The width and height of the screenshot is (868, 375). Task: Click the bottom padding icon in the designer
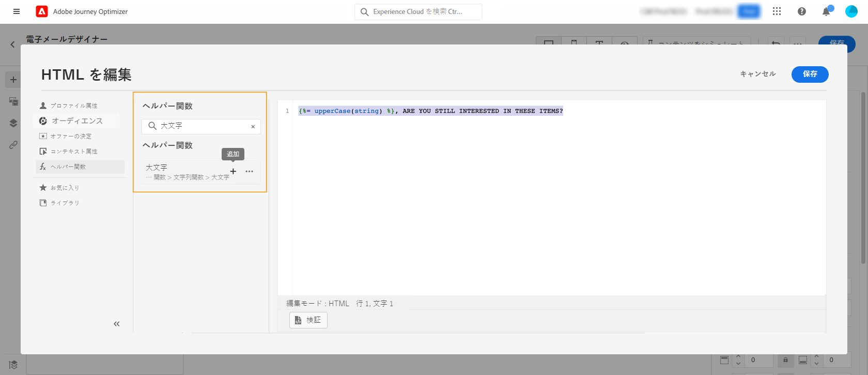(x=803, y=360)
